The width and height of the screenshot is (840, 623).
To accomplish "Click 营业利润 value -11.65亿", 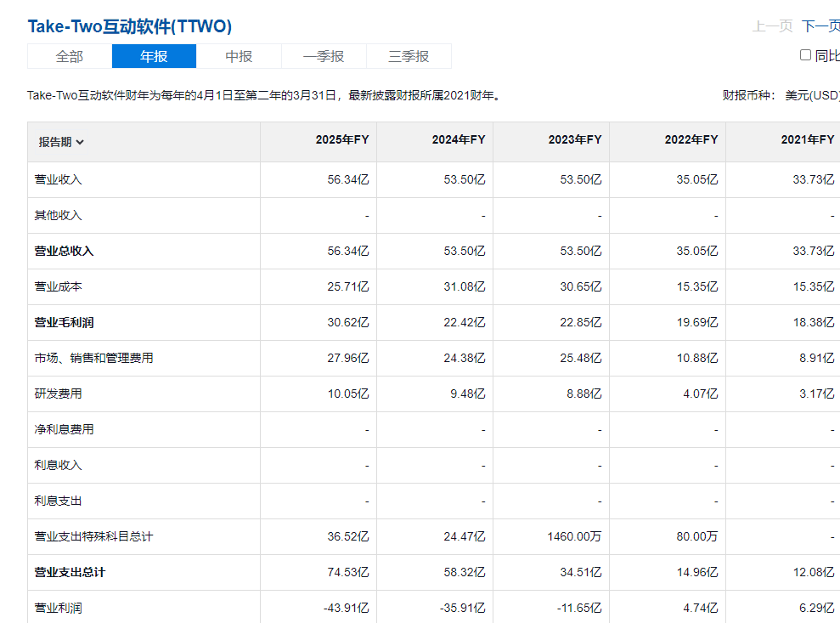I will [579, 608].
